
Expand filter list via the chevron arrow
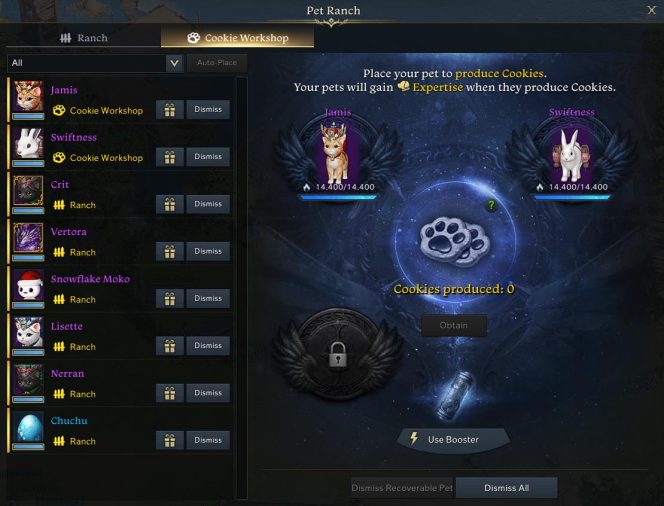(x=174, y=63)
